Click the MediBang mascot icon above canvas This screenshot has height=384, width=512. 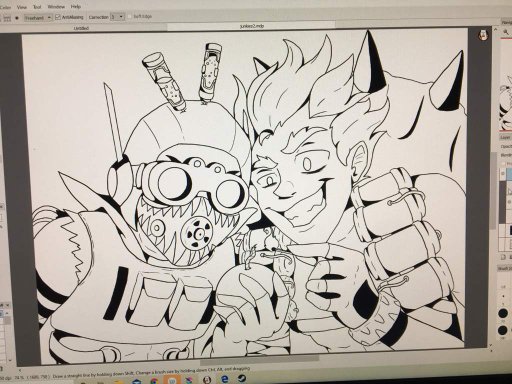click(x=482, y=34)
